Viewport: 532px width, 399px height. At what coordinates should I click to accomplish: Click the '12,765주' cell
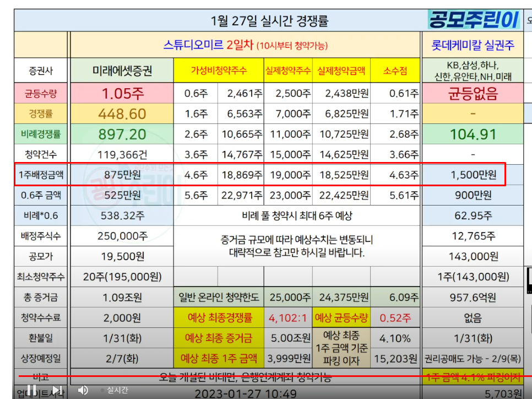point(473,236)
